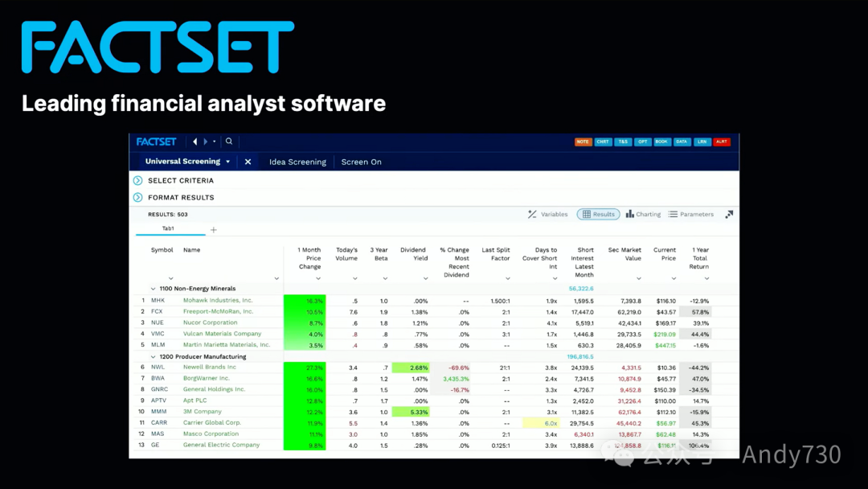Open the Last Split Factor column chevron
The height and width of the screenshot is (489, 868).
click(508, 278)
